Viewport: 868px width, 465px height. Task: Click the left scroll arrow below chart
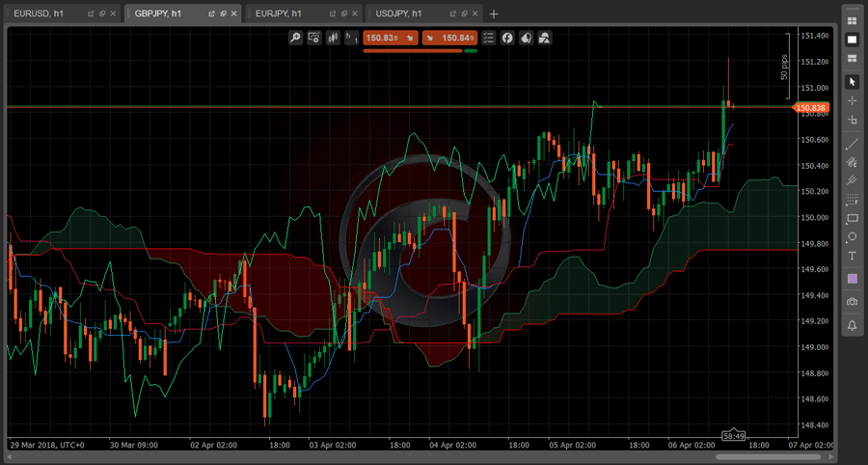[9, 456]
